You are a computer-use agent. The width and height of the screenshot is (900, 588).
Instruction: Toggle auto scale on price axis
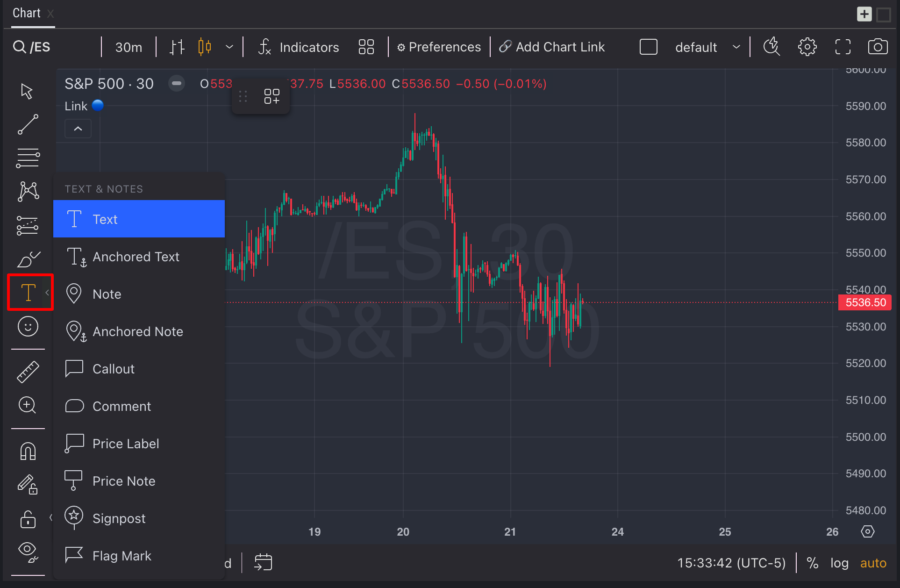873,563
